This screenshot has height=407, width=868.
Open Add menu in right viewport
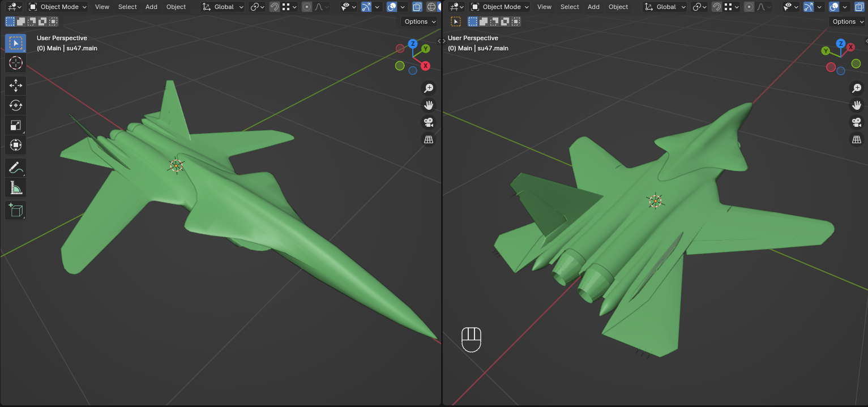pos(593,7)
